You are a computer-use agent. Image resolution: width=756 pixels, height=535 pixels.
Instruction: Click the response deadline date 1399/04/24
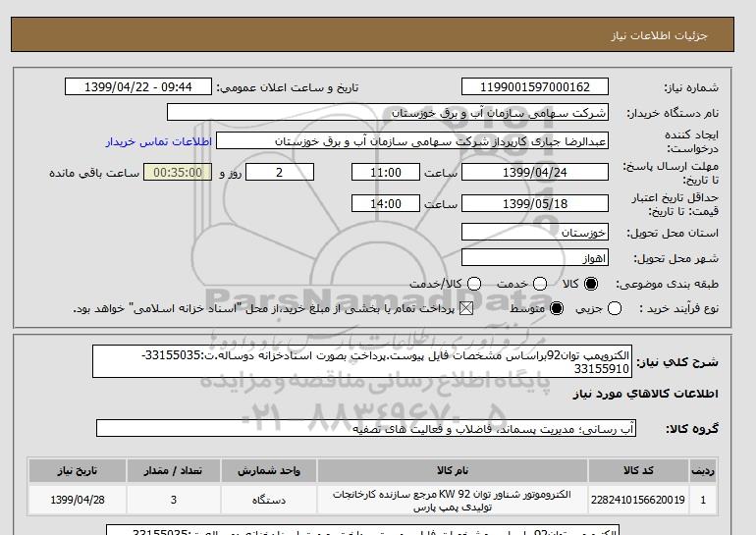[535, 172]
